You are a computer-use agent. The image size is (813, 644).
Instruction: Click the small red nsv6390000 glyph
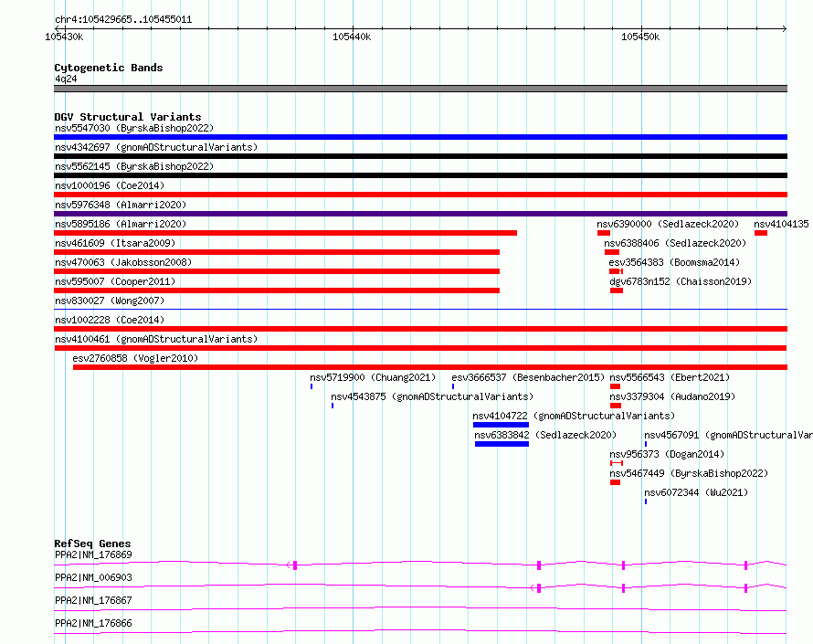[x=604, y=233]
